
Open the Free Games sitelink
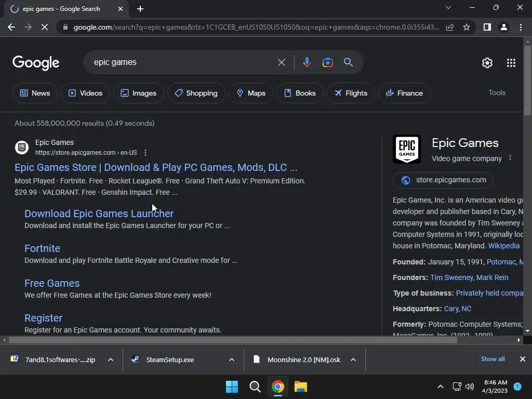[52, 283]
